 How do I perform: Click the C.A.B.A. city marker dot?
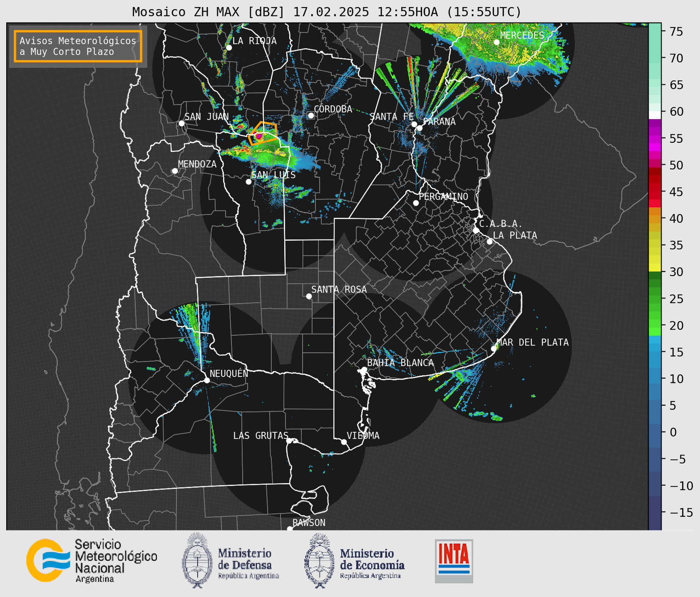tap(476, 230)
